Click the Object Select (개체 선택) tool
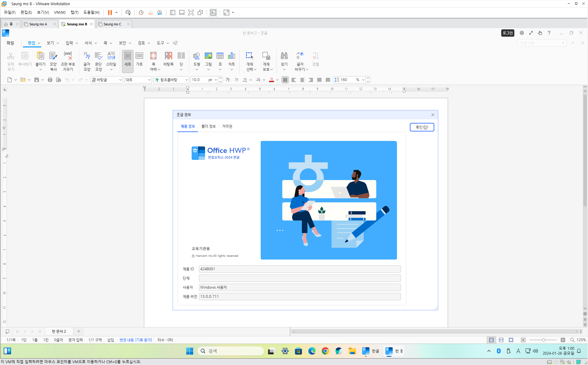Viewport: 588px width, 365px height. 250,56
